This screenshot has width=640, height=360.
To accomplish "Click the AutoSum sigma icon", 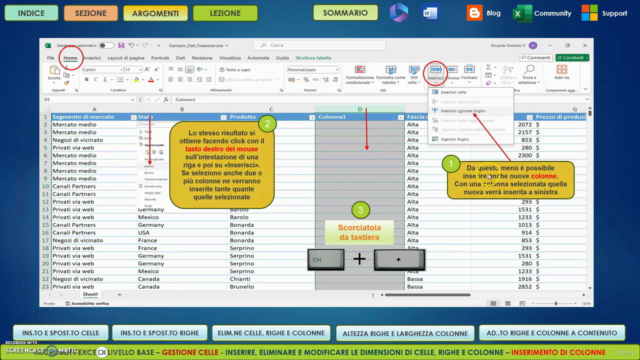I will pos(488,67).
